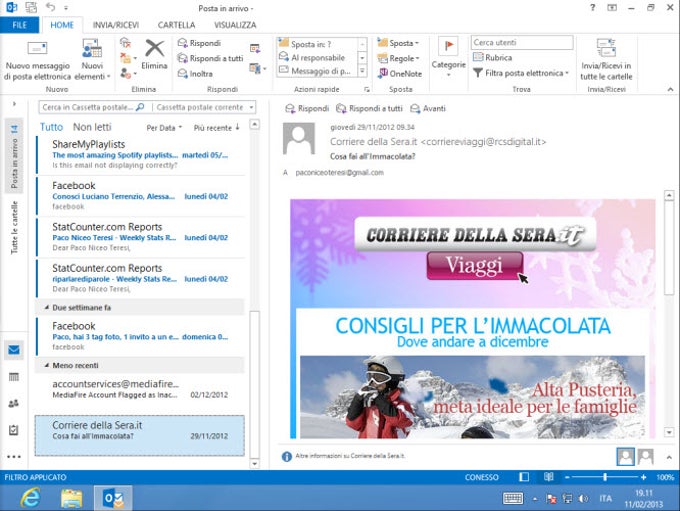Delete the message with Elimina

154,55
